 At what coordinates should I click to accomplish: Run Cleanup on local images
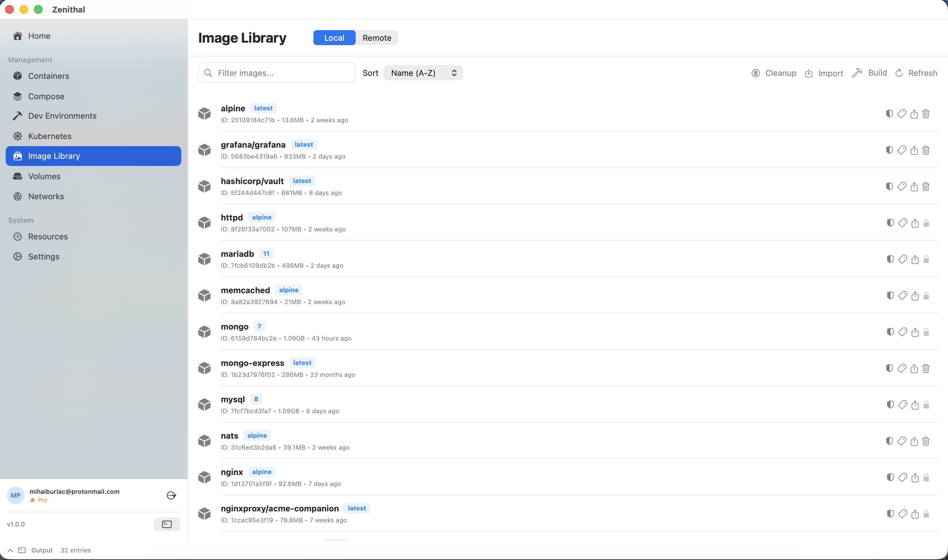tap(774, 73)
